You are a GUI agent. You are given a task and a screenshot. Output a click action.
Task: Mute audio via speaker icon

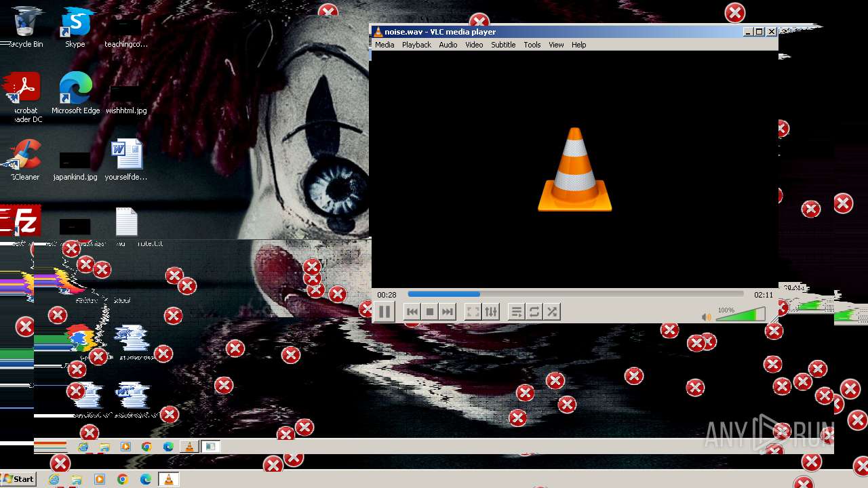[707, 317]
